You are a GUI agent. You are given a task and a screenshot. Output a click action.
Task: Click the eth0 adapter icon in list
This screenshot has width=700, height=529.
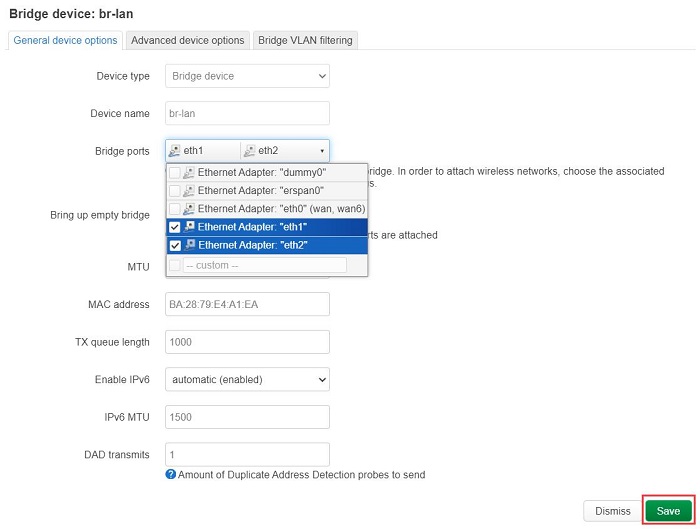tap(189, 208)
